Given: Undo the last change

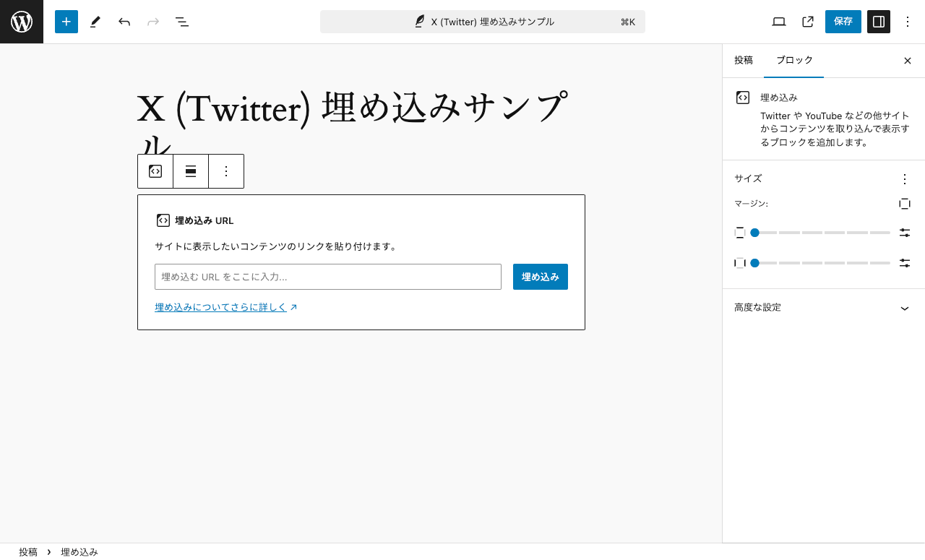Looking at the screenshot, I should pos(124,22).
